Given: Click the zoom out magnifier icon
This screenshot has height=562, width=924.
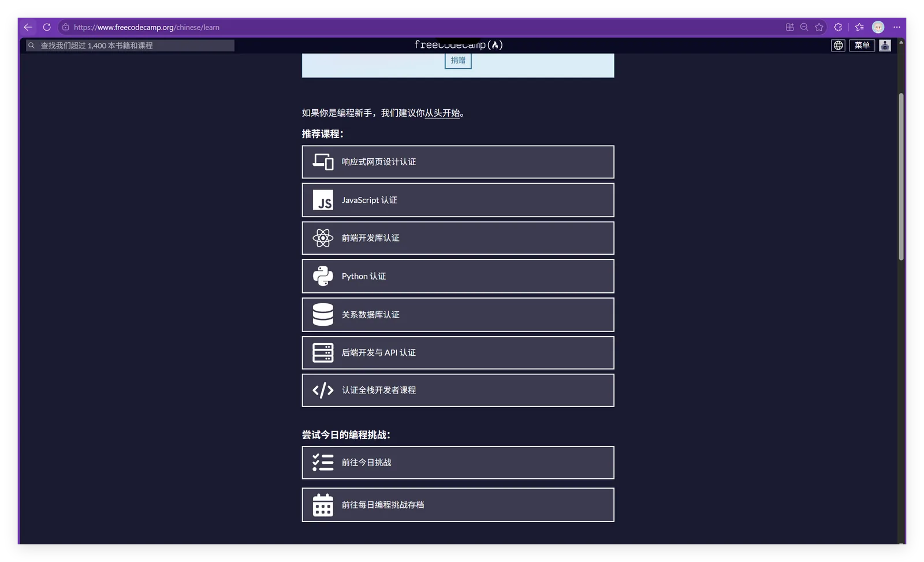Looking at the screenshot, I should tap(804, 27).
